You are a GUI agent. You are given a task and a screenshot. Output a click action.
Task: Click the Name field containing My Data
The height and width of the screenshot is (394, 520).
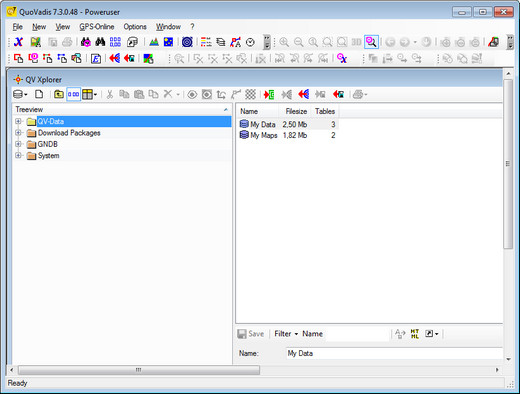click(395, 353)
